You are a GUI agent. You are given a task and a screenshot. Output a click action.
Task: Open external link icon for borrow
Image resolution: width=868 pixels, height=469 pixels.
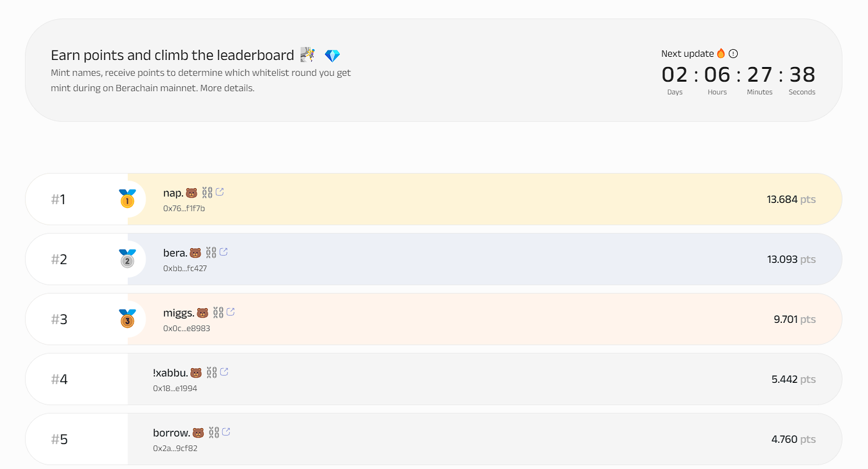[225, 432]
